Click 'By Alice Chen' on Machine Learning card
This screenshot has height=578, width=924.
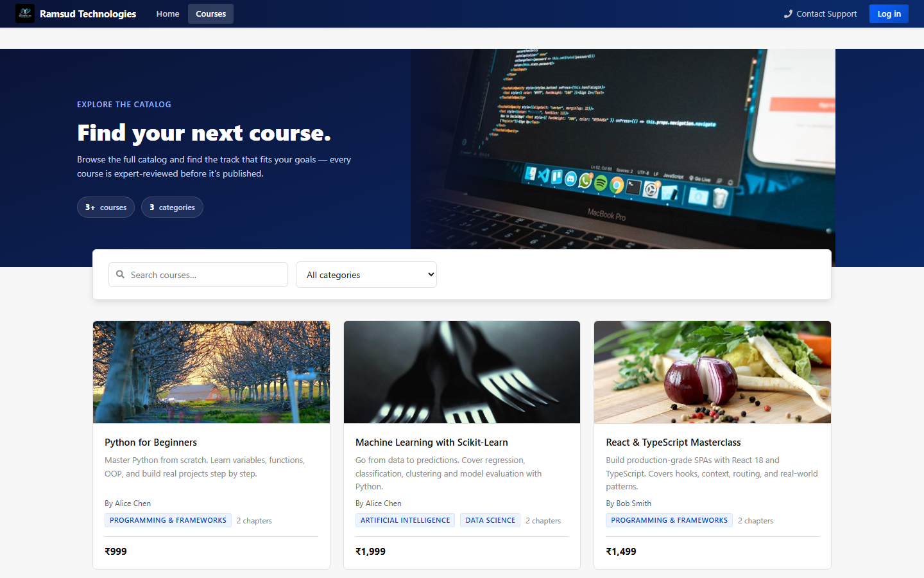[379, 504]
